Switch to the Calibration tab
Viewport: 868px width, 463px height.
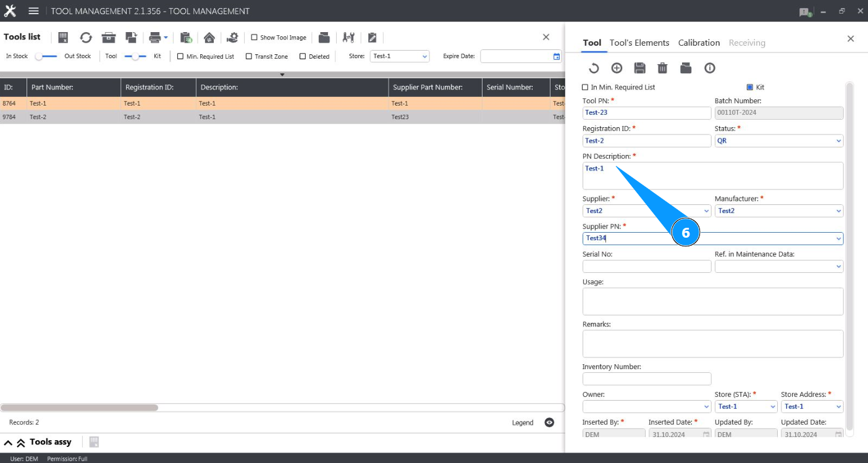[x=699, y=43]
